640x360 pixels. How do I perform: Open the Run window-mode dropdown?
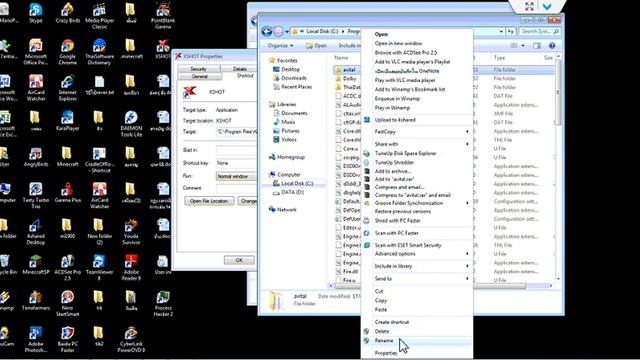pyautogui.click(x=237, y=176)
